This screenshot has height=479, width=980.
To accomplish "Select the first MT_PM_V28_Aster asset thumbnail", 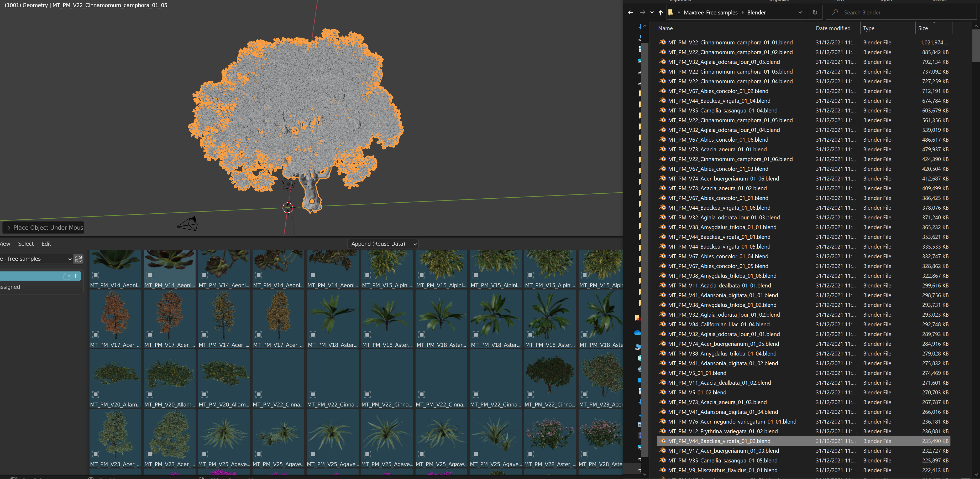I will click(550, 436).
